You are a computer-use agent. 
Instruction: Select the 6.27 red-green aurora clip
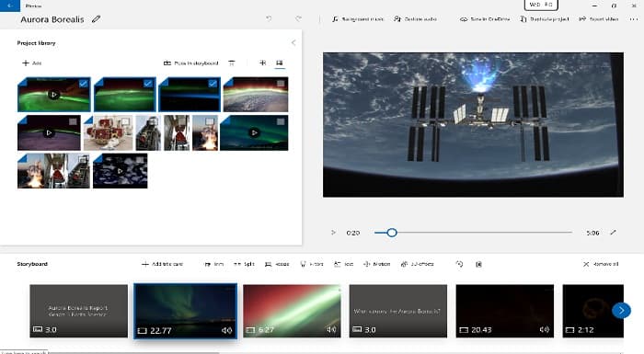point(292,311)
